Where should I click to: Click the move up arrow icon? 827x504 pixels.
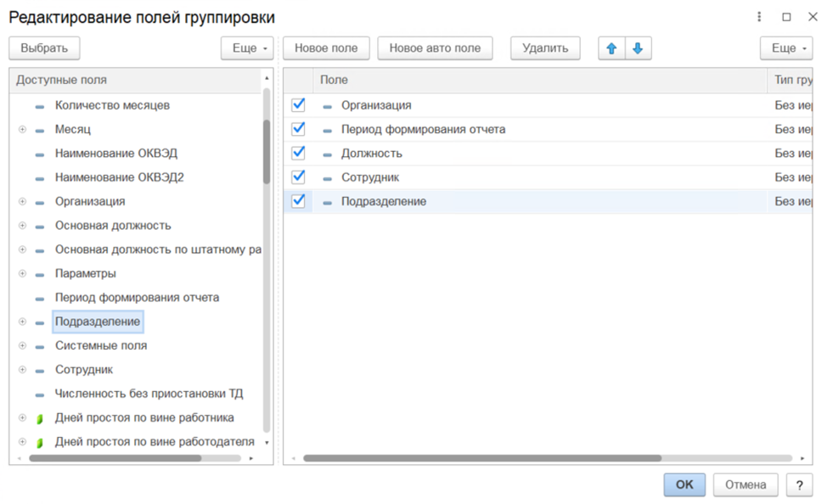pyautogui.click(x=611, y=48)
